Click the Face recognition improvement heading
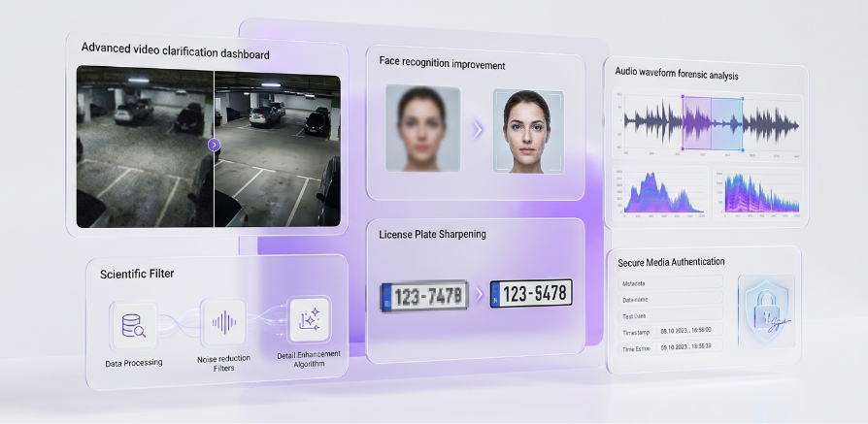The width and height of the screenshot is (868, 424). [x=442, y=62]
